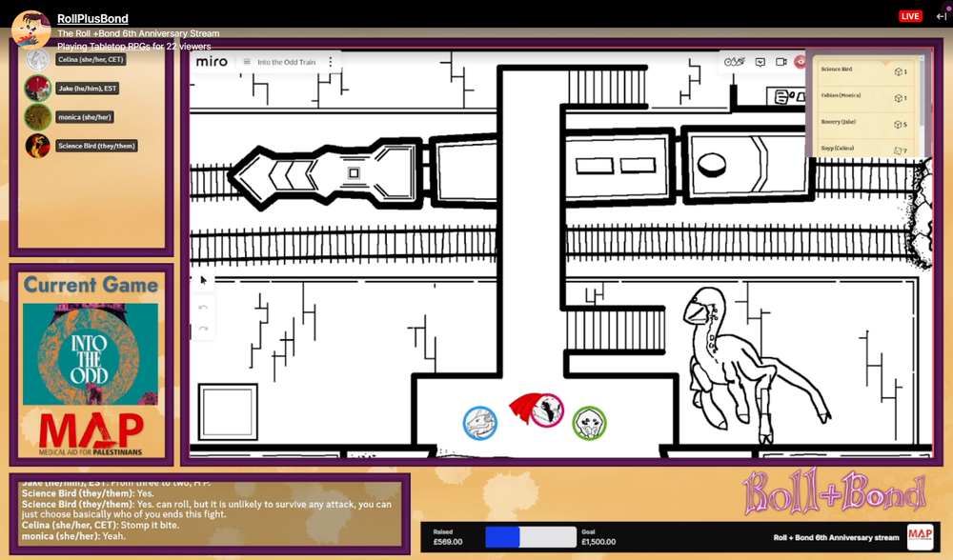953x560 pixels.
Task: Click the blue-ringed dragon character token
Action: click(x=480, y=423)
